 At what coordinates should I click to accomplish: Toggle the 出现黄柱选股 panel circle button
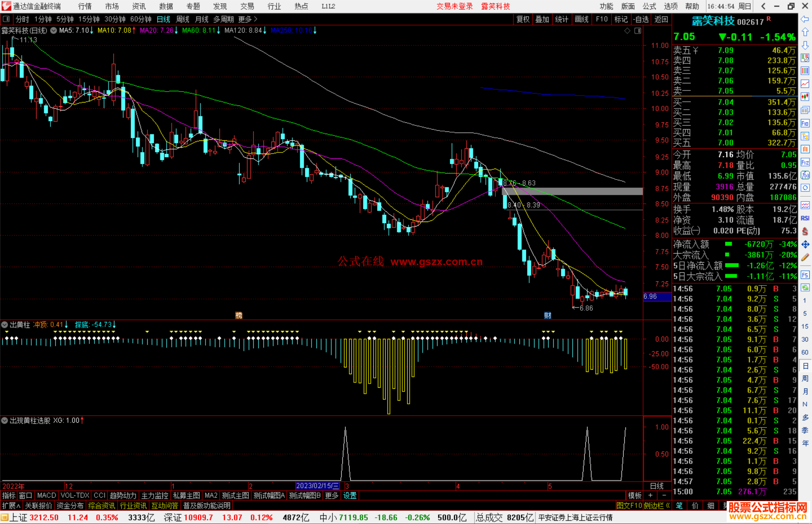5,421
